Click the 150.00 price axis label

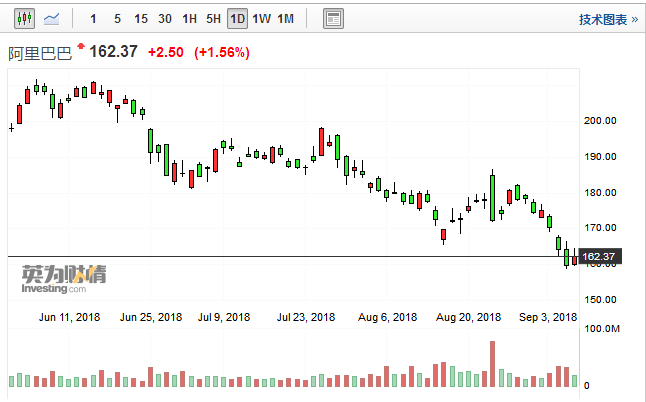(600, 299)
